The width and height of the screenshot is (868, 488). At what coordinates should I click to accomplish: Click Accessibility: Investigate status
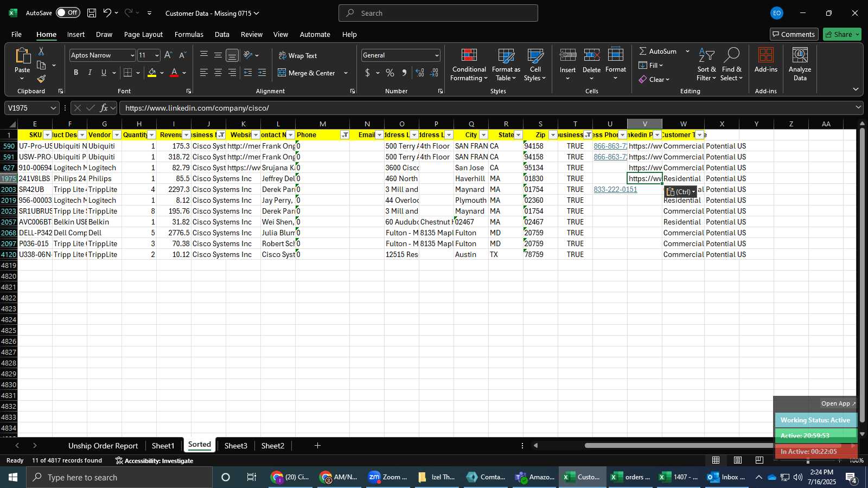[154, 460]
